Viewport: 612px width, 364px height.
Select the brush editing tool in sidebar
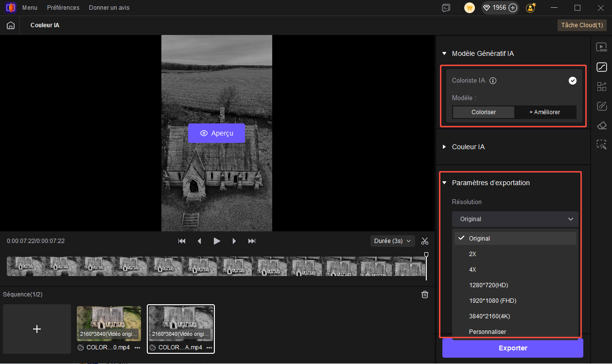[602, 106]
